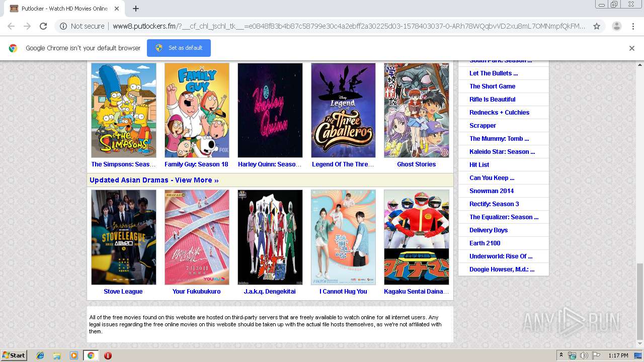Open Snowman 2014 sidebar link
This screenshot has height=362, width=644.
492,191
